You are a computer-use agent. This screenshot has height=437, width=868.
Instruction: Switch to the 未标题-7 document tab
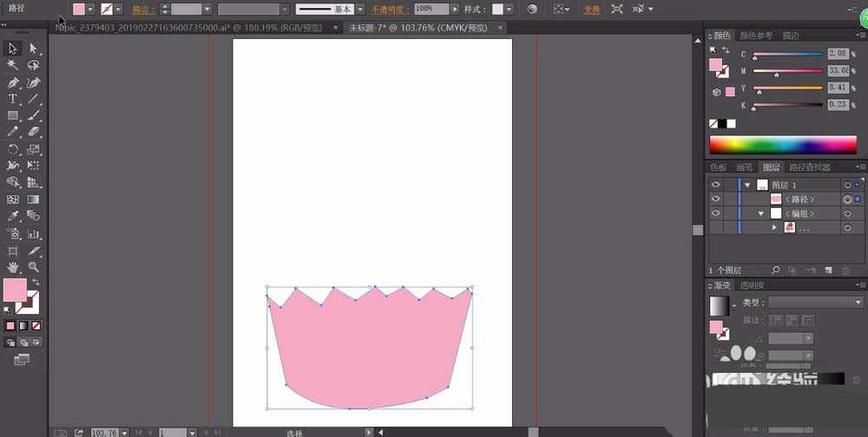click(418, 27)
